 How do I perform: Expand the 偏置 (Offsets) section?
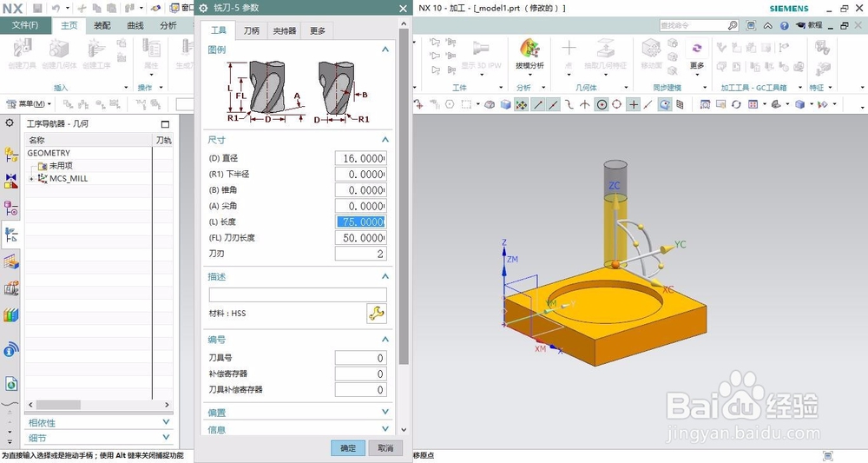pos(385,412)
